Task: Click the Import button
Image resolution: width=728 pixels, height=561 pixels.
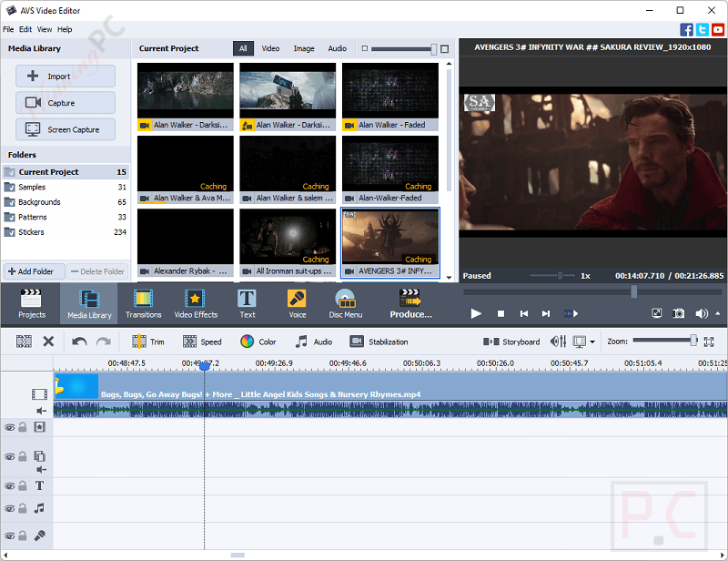Action: (x=66, y=76)
